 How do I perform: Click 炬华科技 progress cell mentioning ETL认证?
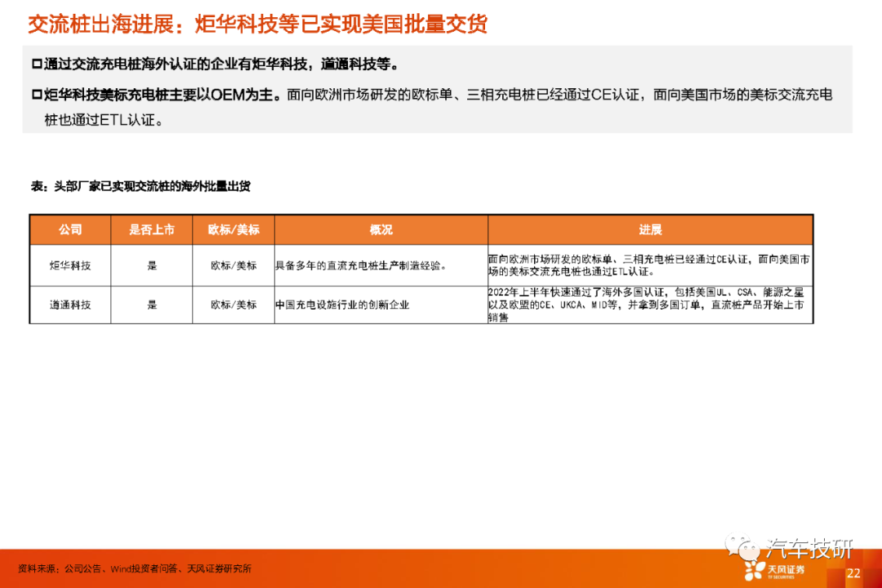pyautogui.click(x=650, y=265)
